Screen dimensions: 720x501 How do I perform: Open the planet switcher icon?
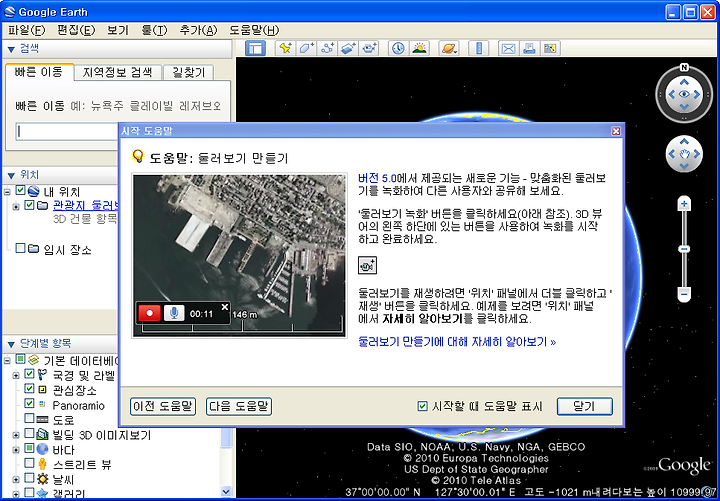tap(449, 48)
